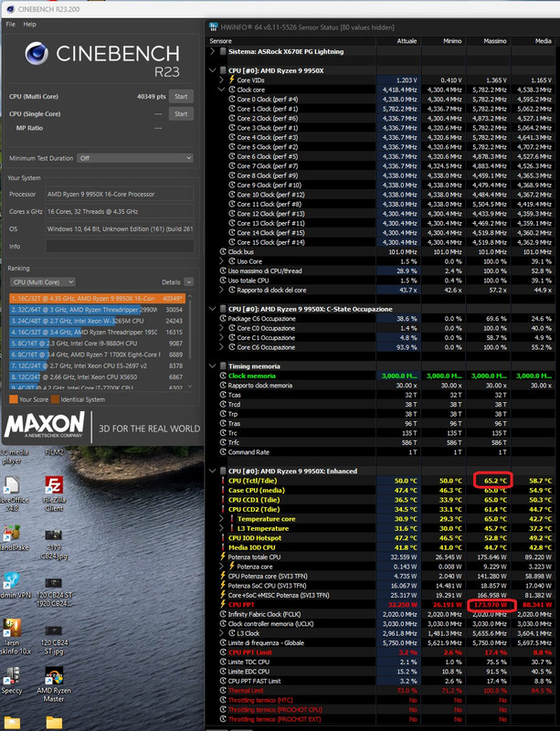Expand the Uso Core row
This screenshot has height=731, width=560.
click(x=221, y=261)
